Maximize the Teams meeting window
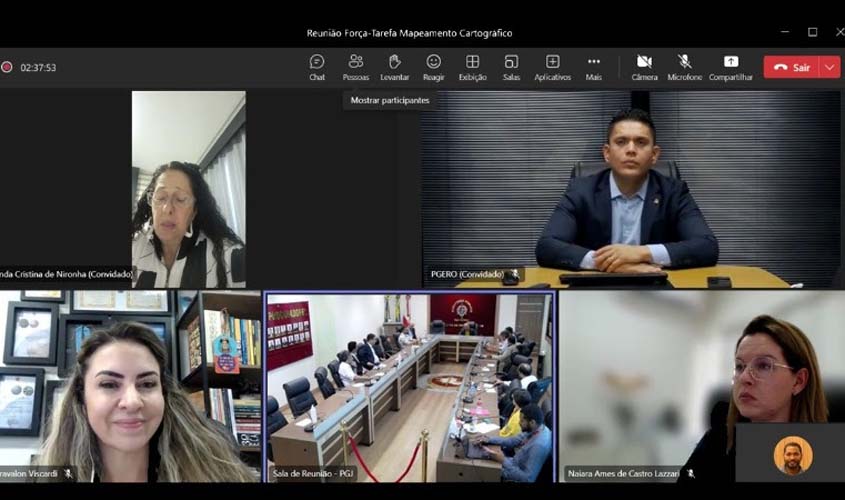 (812, 32)
